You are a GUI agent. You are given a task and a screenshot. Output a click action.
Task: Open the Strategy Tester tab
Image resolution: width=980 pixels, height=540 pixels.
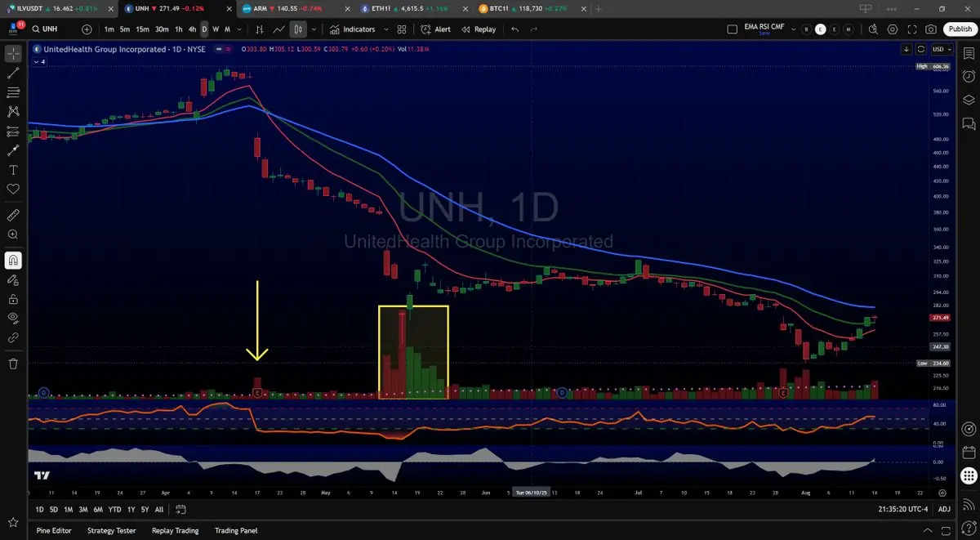pos(113,531)
